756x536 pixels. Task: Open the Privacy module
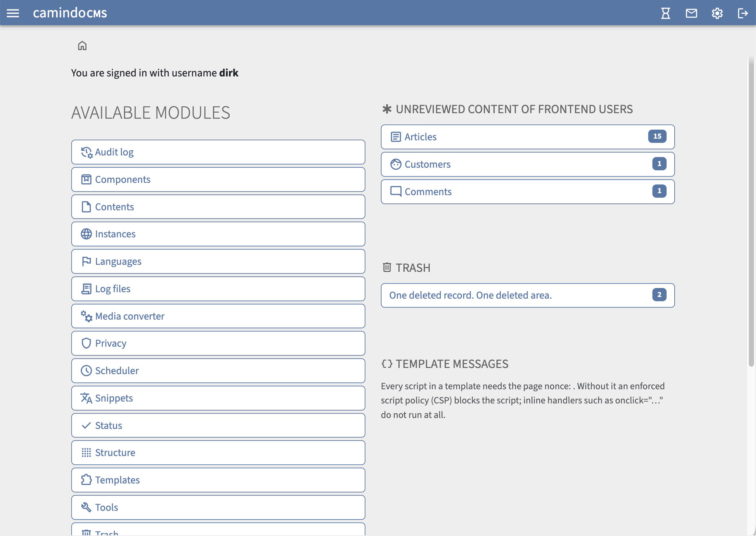pyautogui.click(x=218, y=343)
